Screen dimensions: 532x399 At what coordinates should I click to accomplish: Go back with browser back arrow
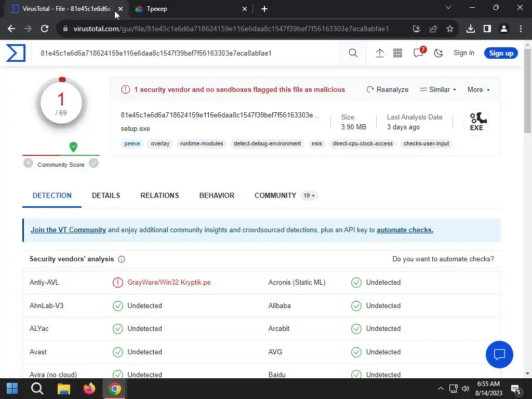[x=11, y=29]
